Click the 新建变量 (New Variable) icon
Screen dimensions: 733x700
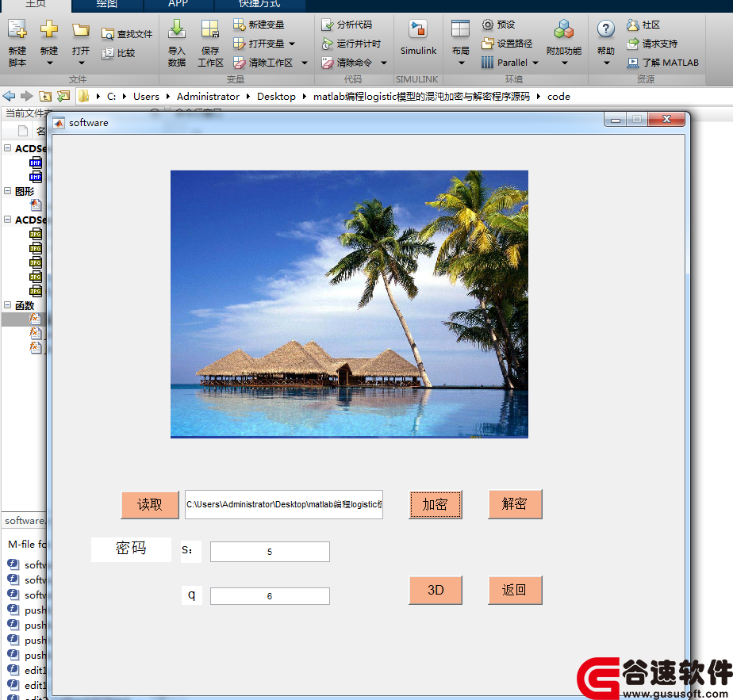coord(240,25)
